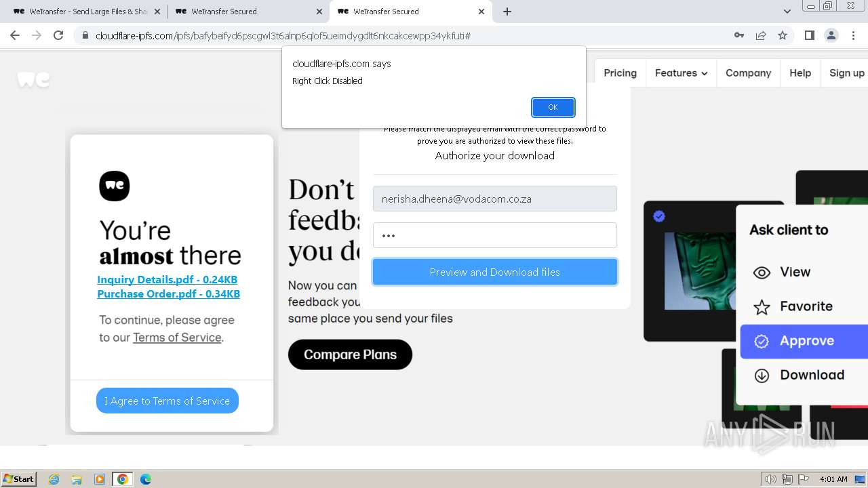Close the first WeTransfer tab
The width and height of the screenshot is (868, 488).
tap(157, 12)
